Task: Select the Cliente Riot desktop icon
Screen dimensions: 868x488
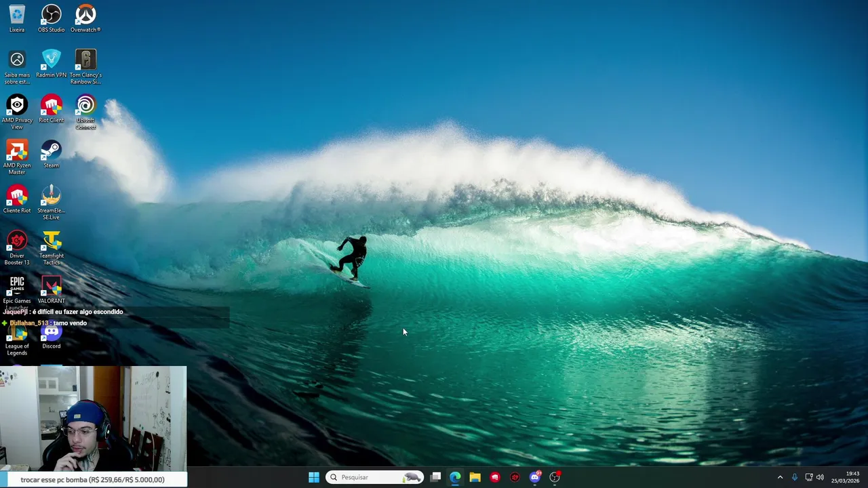Action: tap(17, 199)
